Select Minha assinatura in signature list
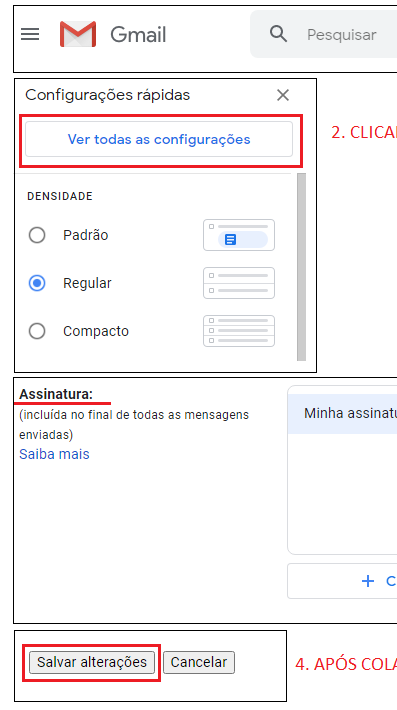397x710 pixels. click(342, 413)
